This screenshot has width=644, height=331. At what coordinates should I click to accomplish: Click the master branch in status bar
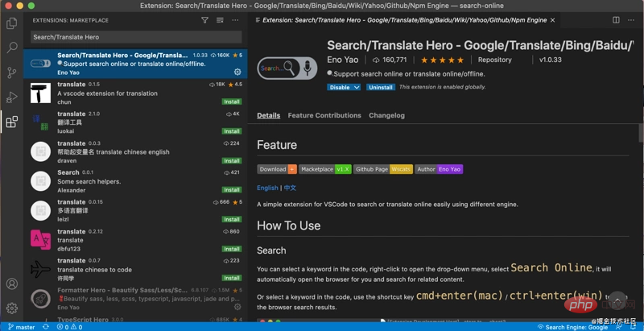[x=22, y=327]
